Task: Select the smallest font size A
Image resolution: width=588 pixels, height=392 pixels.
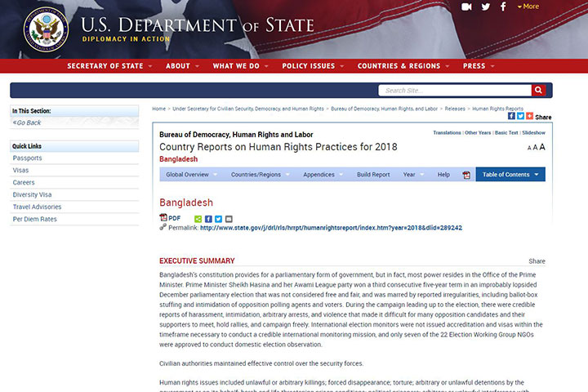Action: [529, 148]
